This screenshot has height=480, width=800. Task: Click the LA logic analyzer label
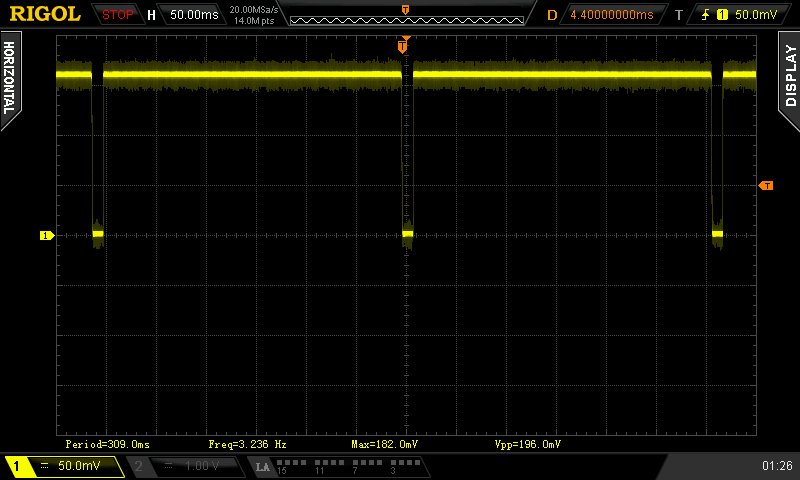(263, 467)
